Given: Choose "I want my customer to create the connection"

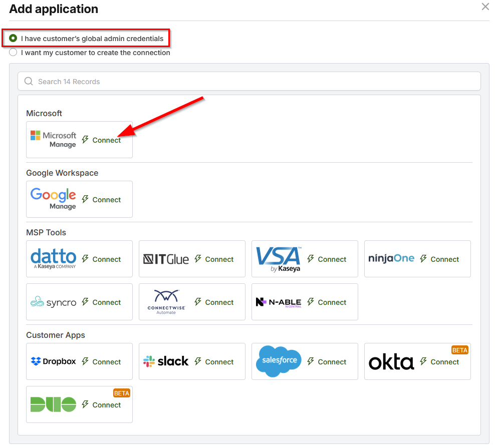Looking at the screenshot, I should click(x=14, y=53).
